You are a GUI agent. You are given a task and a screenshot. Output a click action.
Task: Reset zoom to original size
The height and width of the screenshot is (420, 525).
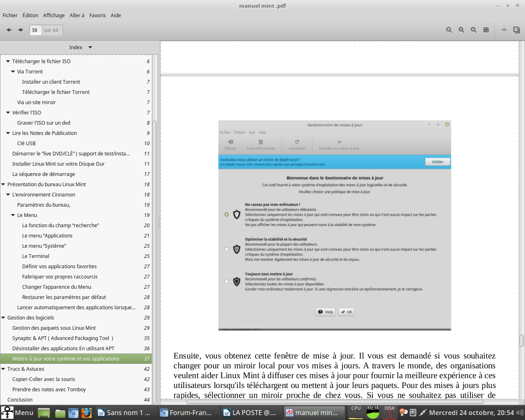(x=474, y=30)
